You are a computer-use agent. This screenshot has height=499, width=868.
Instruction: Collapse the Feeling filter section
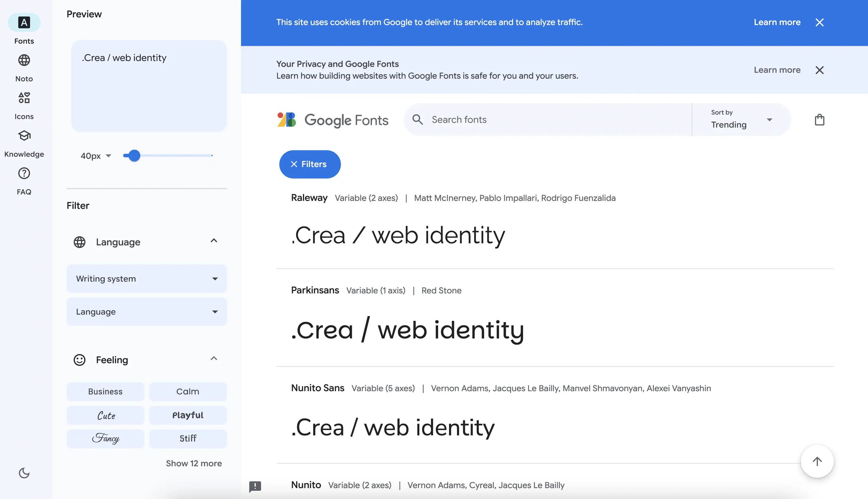(x=214, y=359)
